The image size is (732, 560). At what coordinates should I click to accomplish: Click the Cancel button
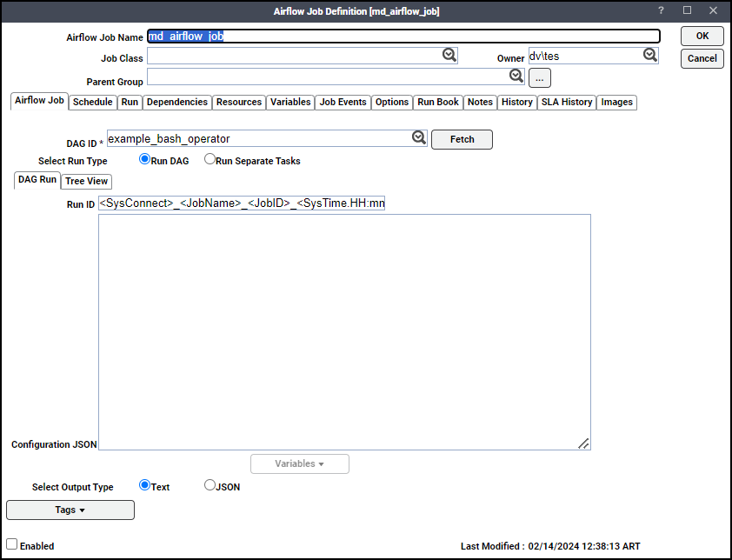coord(702,58)
